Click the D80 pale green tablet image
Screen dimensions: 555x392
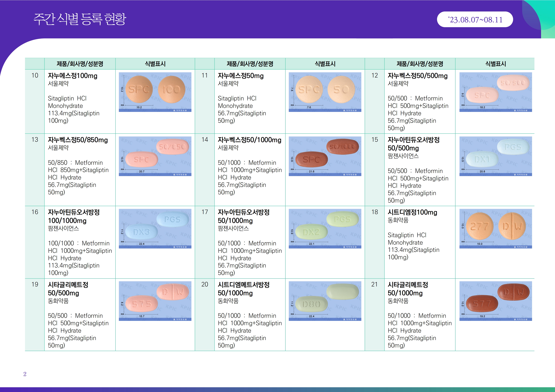pos(325,301)
